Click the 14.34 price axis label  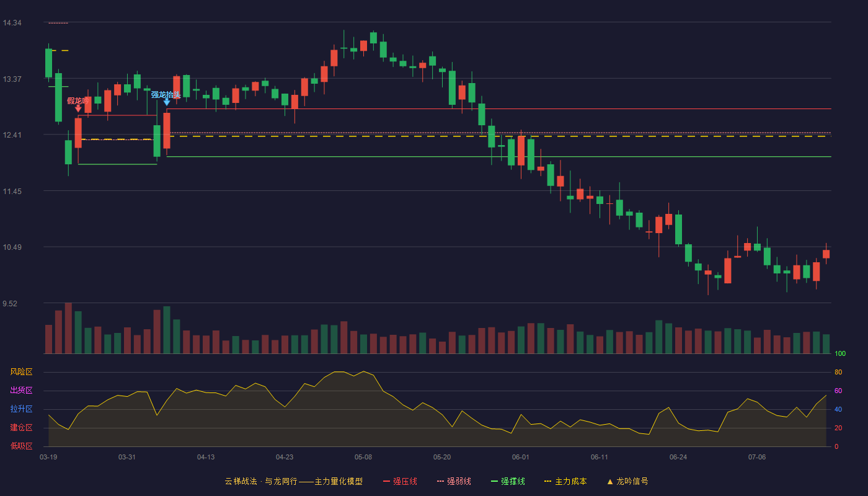[x=12, y=23]
